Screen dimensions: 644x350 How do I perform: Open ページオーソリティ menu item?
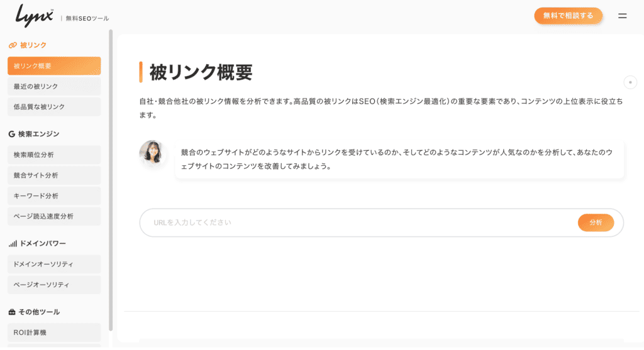pos(54,285)
